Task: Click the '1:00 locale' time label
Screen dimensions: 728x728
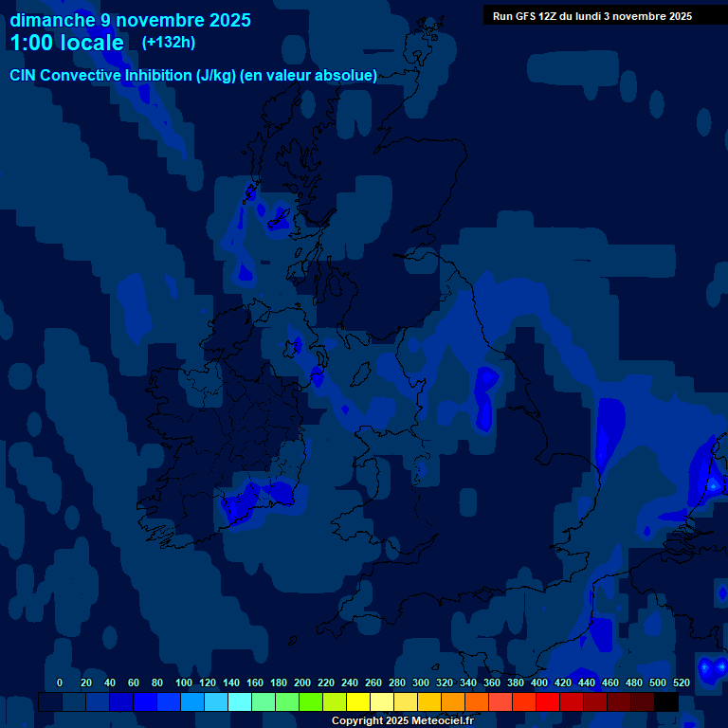Action: (66, 43)
